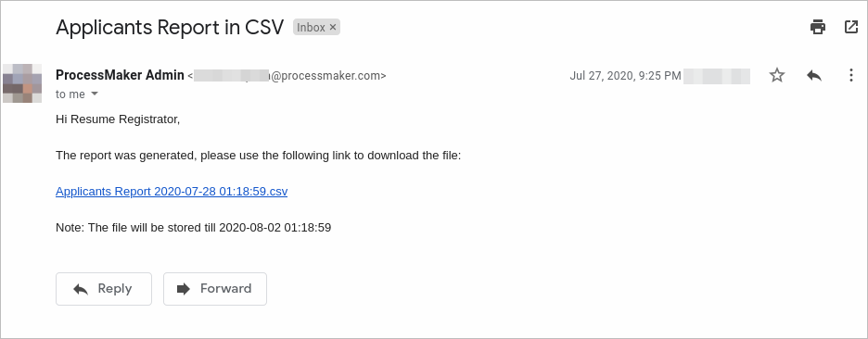Click the 'The report was generated' sentence
Screen dimensions: 868x339
pyautogui.click(x=259, y=156)
